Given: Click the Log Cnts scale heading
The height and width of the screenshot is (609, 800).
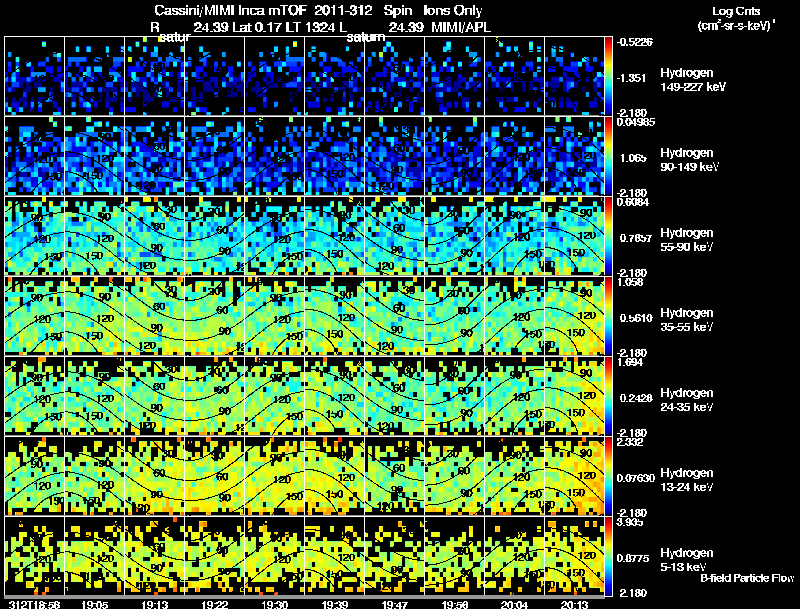Looking at the screenshot, I should tap(736, 11).
